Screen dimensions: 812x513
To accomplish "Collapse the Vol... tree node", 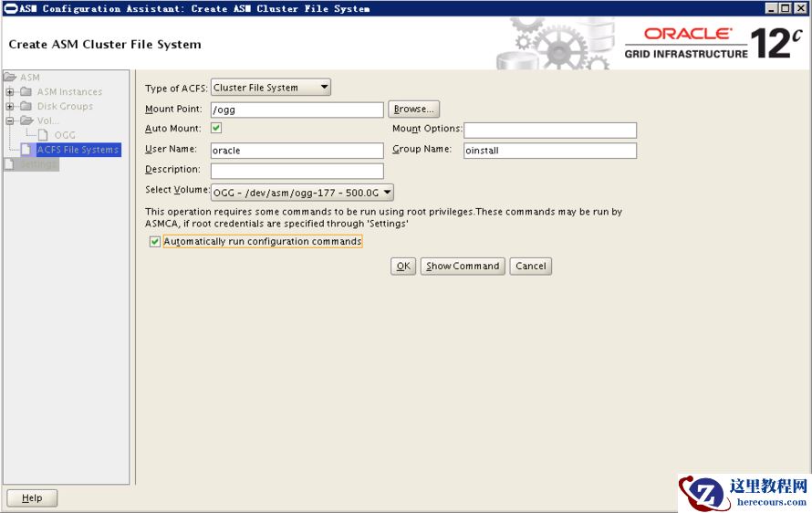I will pyautogui.click(x=10, y=121).
